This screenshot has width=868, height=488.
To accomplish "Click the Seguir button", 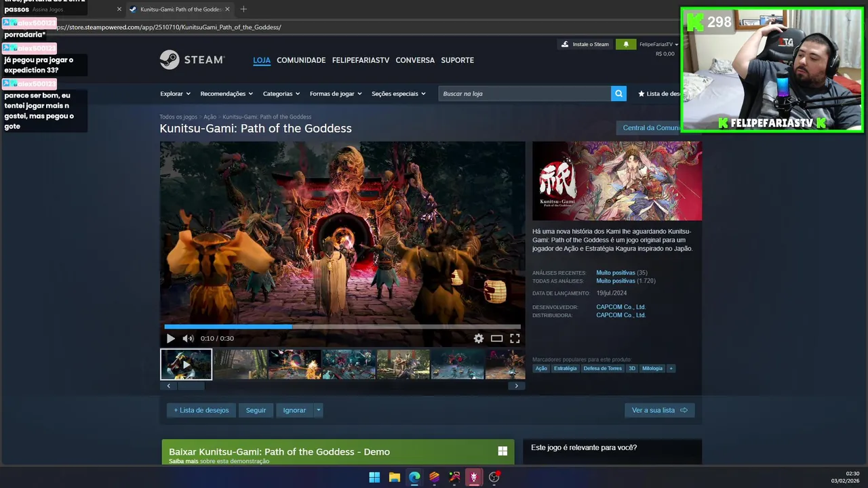I will click(256, 410).
